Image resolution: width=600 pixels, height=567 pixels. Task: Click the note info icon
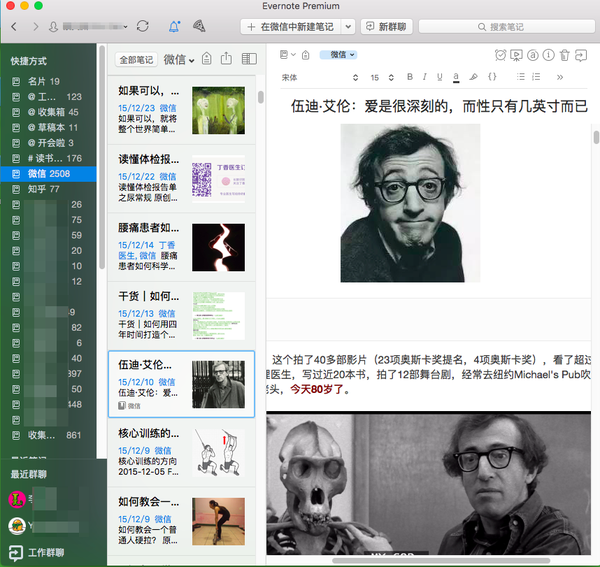[548, 55]
